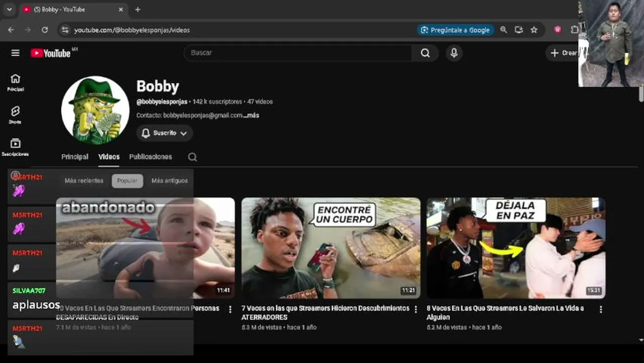Viewport: 644px width, 363px height.
Task: Open the Publicaciones channel tab
Action: pos(151,157)
